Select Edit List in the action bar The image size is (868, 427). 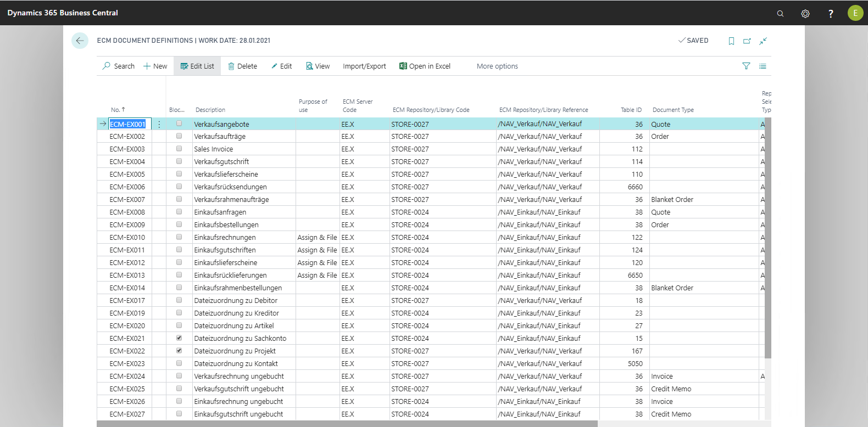coord(197,66)
